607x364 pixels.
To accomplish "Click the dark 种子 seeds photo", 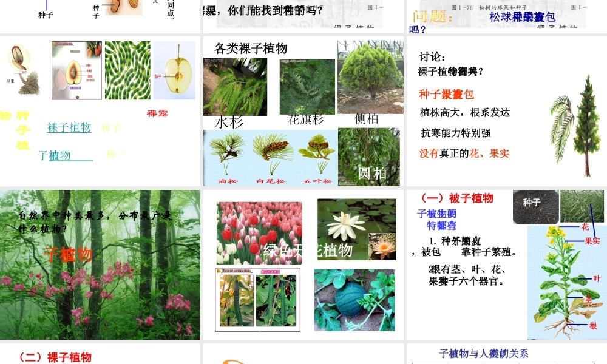I will coord(536,206).
